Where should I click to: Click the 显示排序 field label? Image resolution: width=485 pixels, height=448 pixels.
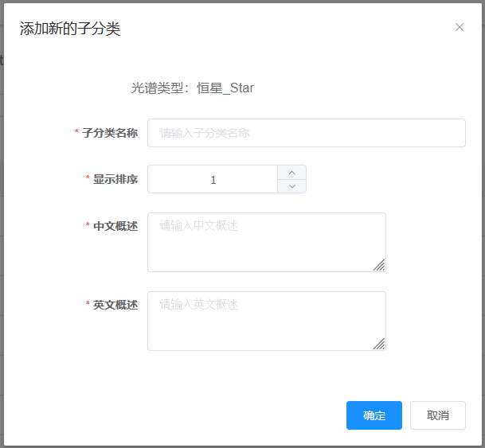[x=115, y=180]
